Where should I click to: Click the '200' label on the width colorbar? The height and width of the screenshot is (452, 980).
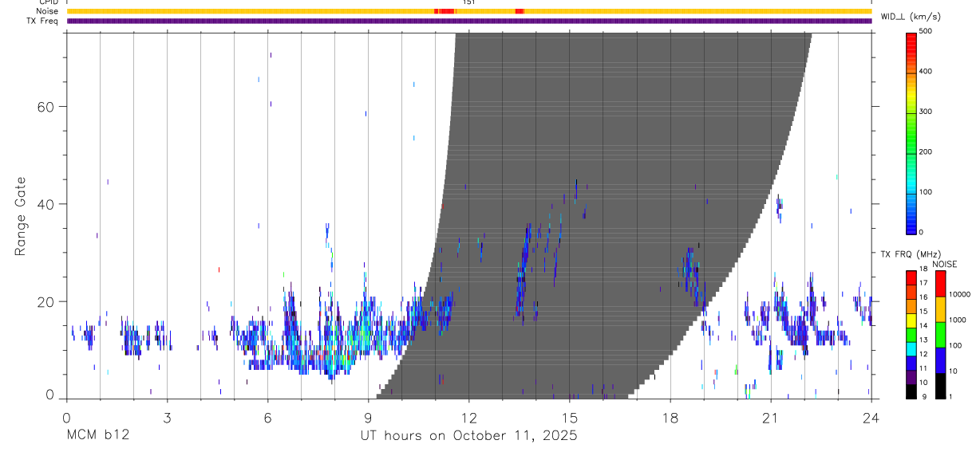click(926, 151)
